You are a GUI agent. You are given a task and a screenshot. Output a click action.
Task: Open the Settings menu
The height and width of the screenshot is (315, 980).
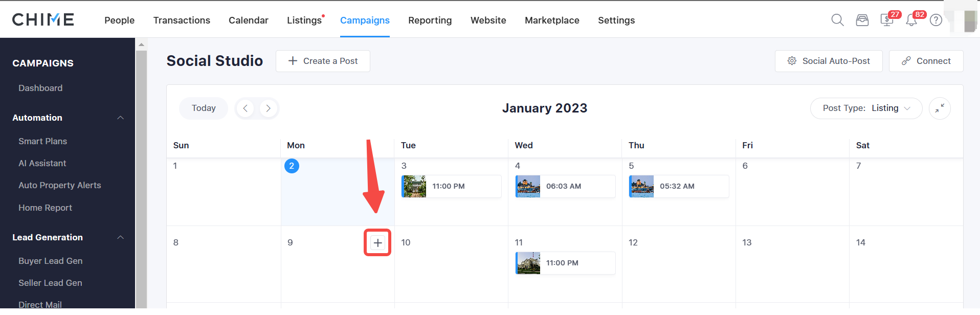(616, 20)
